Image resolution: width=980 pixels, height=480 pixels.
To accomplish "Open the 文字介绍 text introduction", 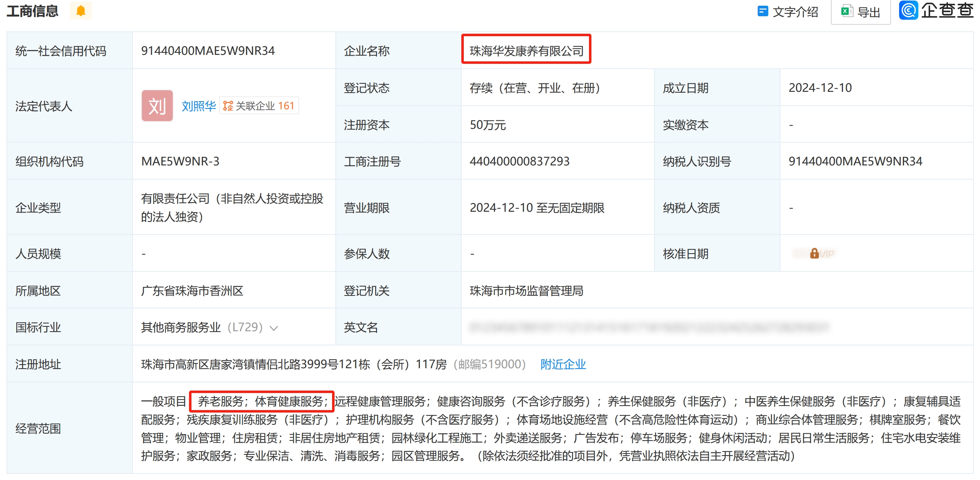I will click(788, 12).
